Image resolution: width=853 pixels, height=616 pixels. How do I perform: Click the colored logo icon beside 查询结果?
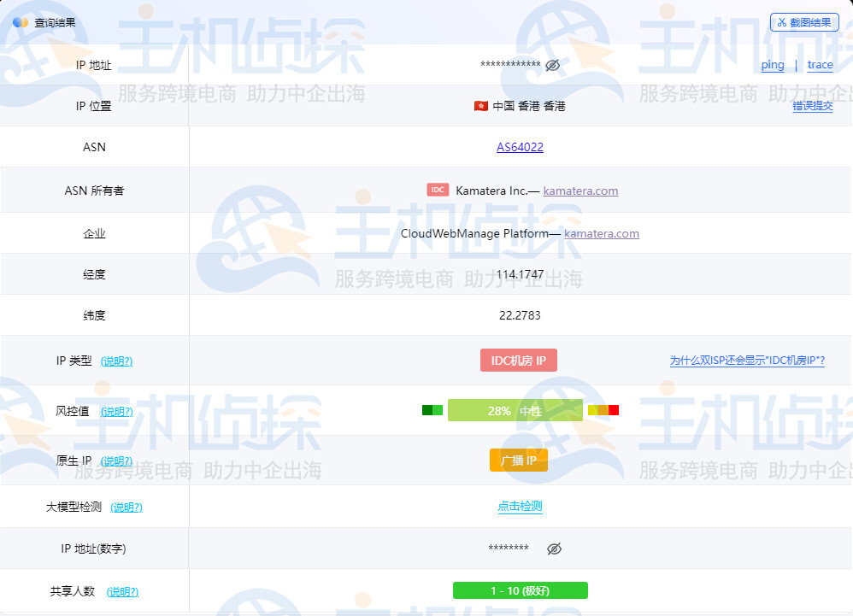(x=21, y=21)
